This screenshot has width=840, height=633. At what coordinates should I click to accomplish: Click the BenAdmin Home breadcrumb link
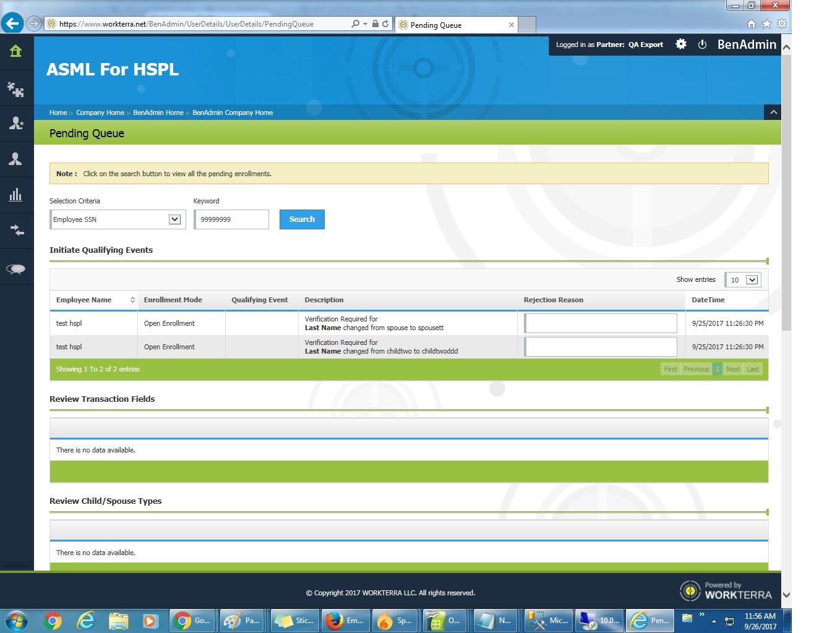[158, 113]
